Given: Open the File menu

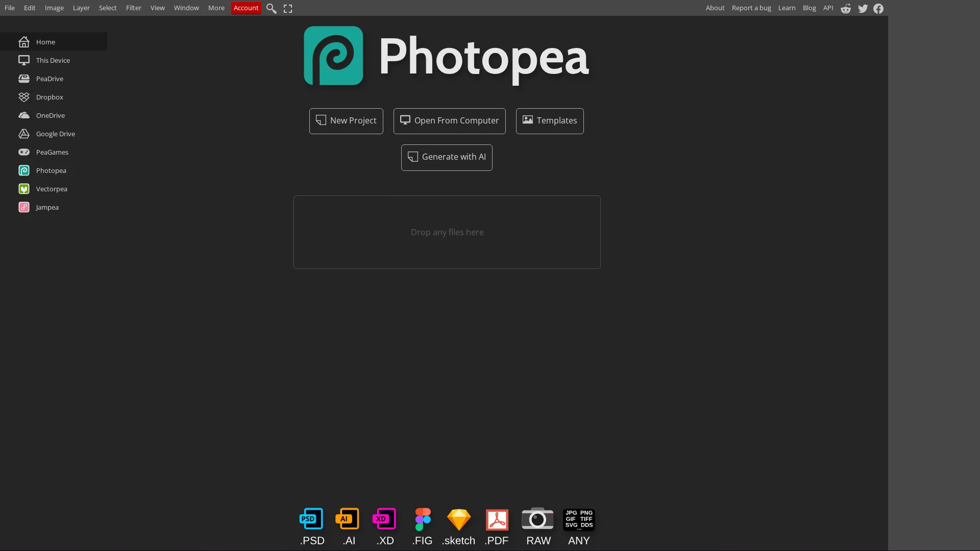Looking at the screenshot, I should 10,8.
